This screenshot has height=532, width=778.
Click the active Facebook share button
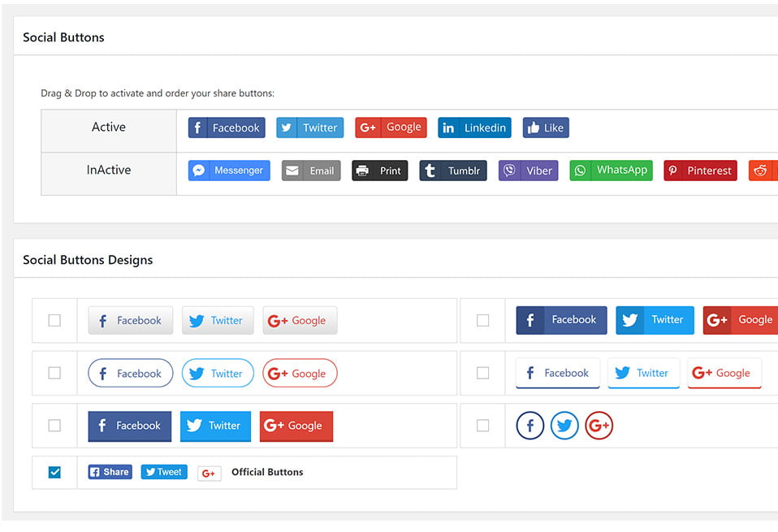[x=227, y=128]
